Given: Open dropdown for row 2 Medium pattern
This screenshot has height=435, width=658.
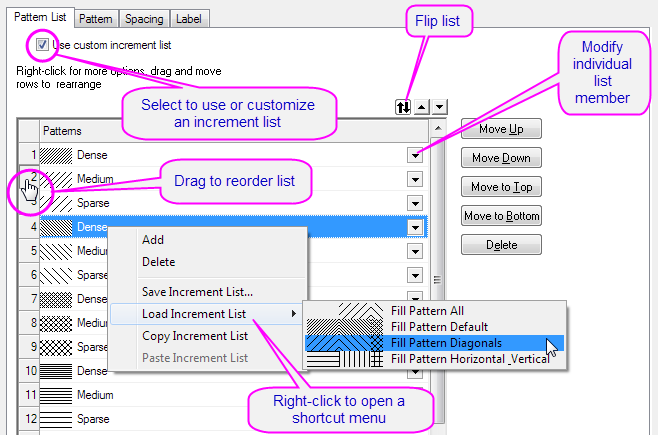Looking at the screenshot, I should pos(414,179).
